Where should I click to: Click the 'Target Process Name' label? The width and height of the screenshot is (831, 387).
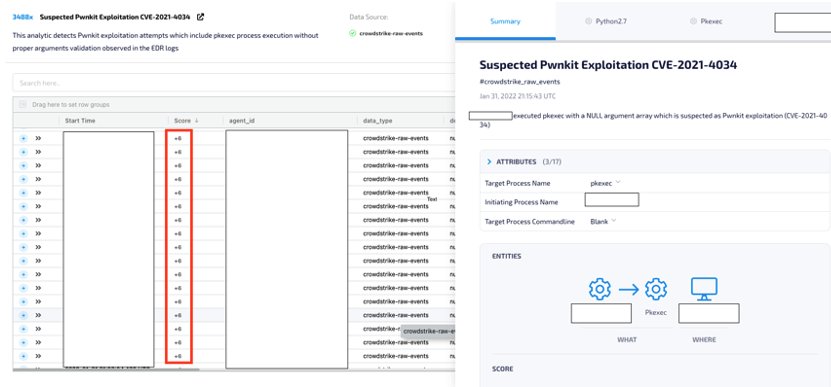tap(517, 183)
